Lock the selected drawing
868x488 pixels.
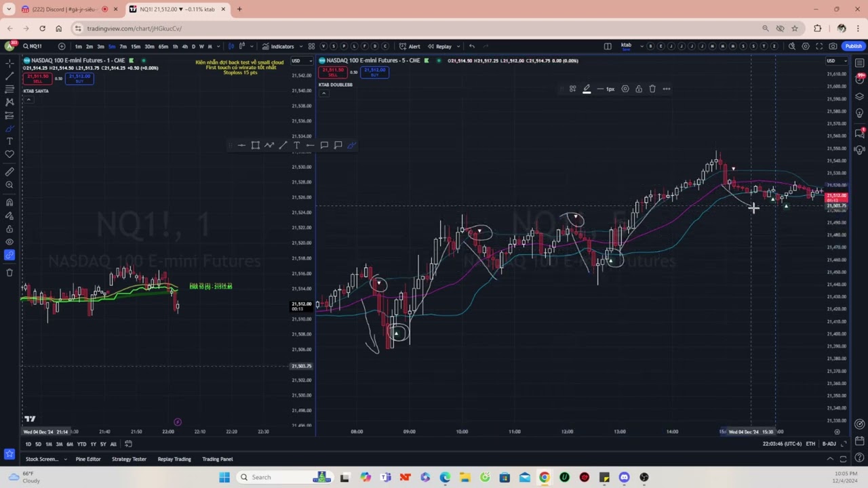639,89
